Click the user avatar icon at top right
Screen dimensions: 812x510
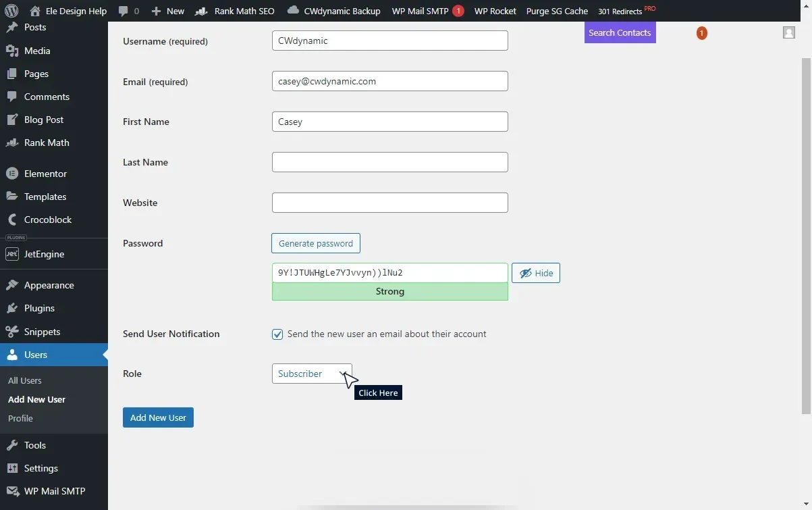(x=788, y=32)
